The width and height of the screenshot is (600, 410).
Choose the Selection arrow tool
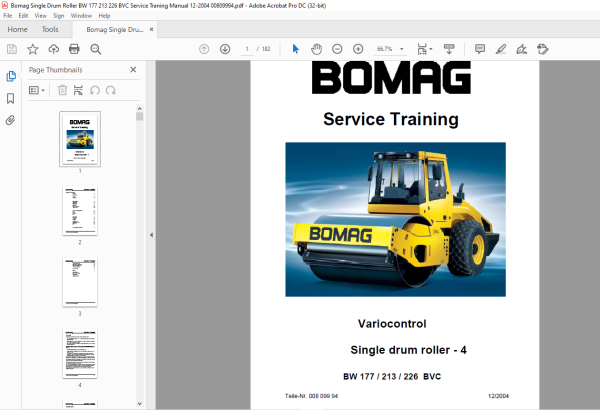click(x=295, y=49)
